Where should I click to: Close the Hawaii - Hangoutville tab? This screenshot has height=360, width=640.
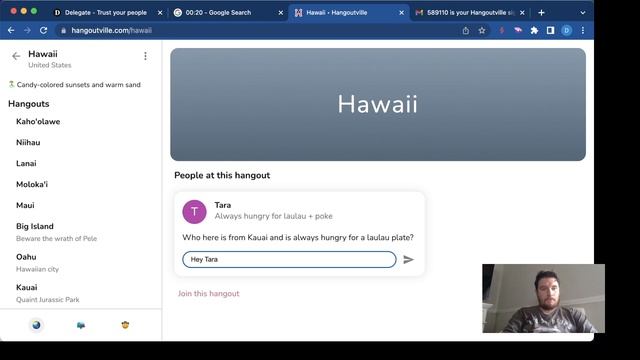coord(402,13)
